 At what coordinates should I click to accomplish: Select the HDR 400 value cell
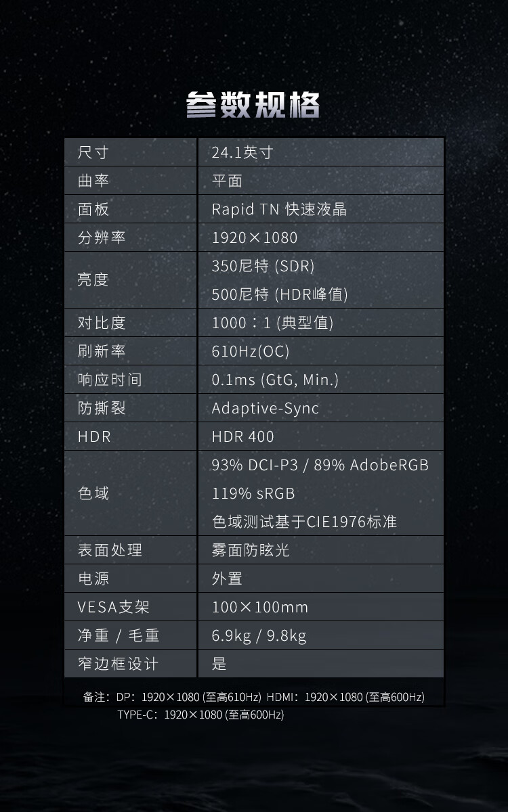point(242,437)
